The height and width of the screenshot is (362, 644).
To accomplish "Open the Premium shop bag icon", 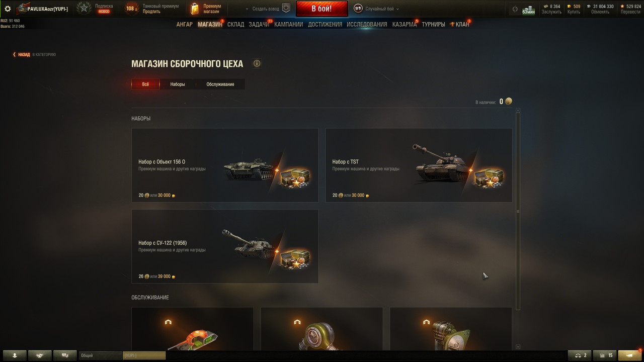I will (195, 9).
